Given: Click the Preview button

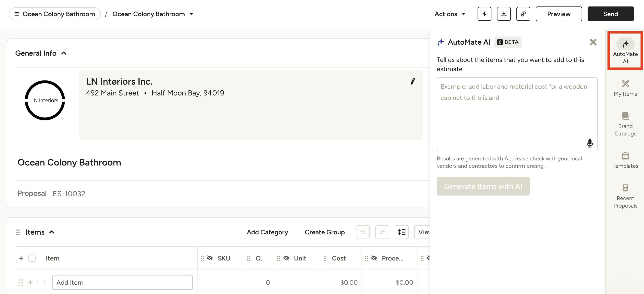Looking at the screenshot, I should [558, 14].
